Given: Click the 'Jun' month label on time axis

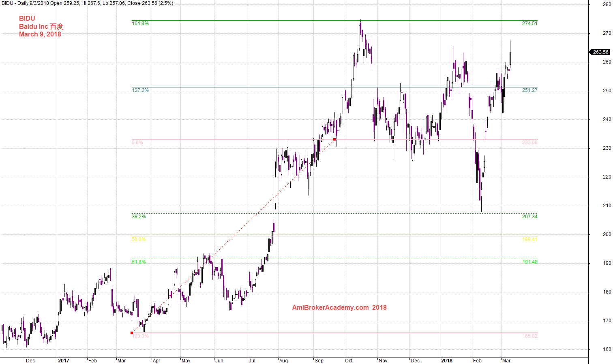Looking at the screenshot, I should coord(219,361).
